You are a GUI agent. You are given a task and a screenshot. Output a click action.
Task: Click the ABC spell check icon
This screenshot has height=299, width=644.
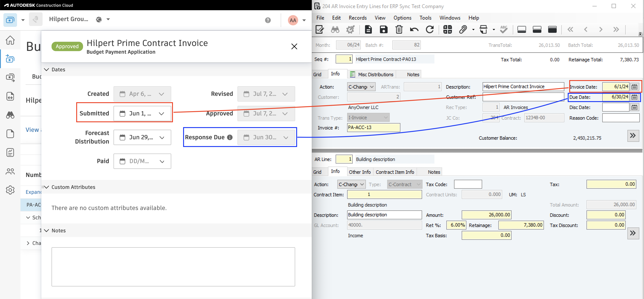tap(503, 30)
